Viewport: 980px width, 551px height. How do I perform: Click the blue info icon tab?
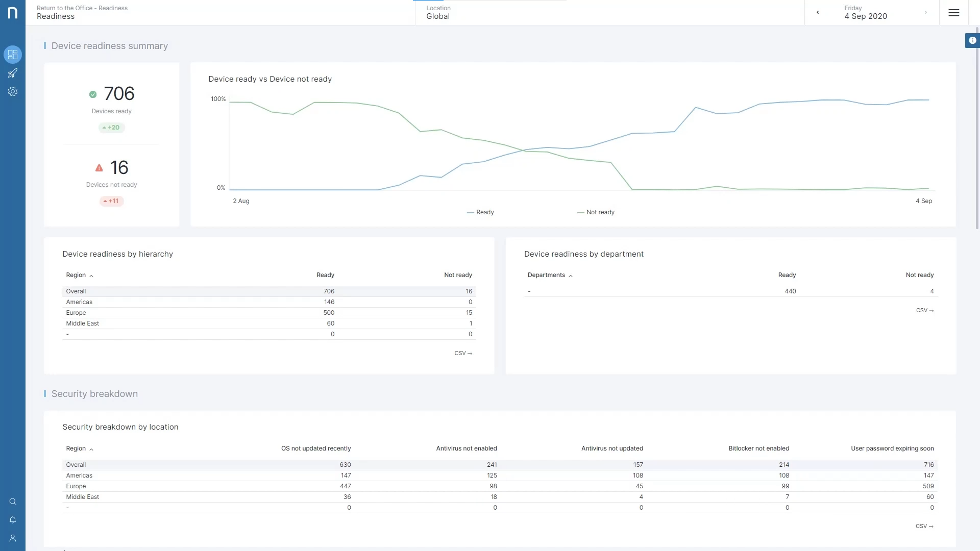972,40
